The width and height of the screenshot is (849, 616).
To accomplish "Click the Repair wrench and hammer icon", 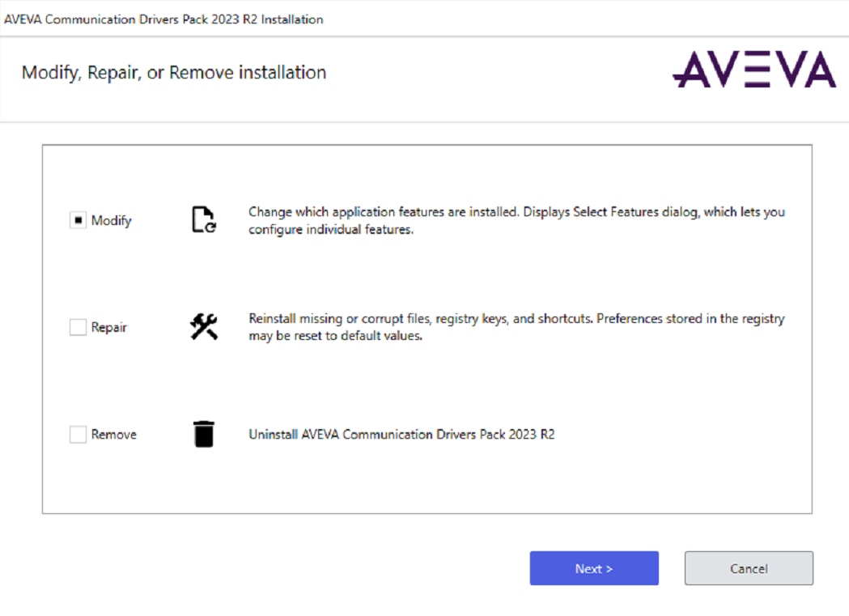I will click(x=204, y=326).
